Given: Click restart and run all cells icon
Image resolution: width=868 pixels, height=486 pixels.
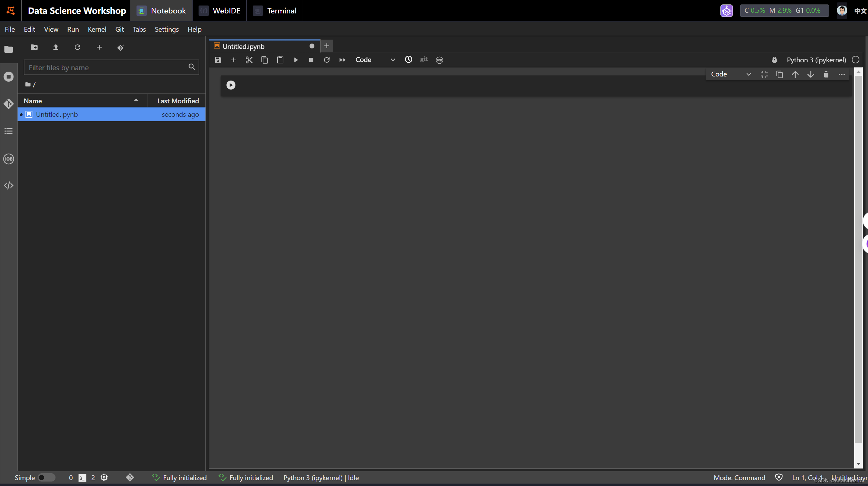Looking at the screenshot, I should [x=342, y=60].
